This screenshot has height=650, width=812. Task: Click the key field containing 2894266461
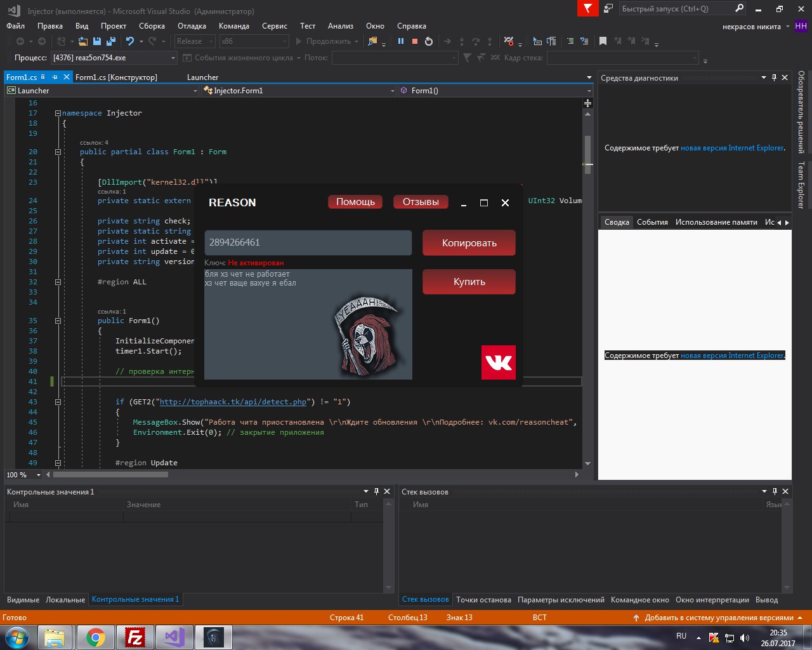coord(308,242)
